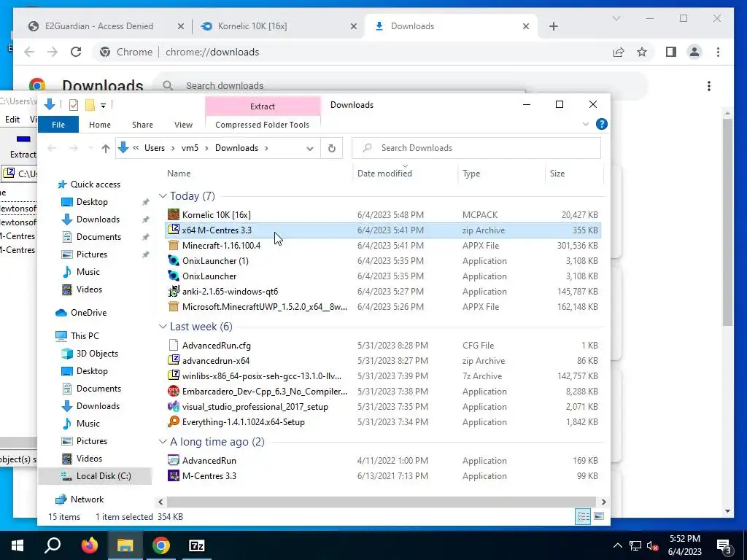
Task: Open the Home ribbon tab
Action: click(x=99, y=125)
